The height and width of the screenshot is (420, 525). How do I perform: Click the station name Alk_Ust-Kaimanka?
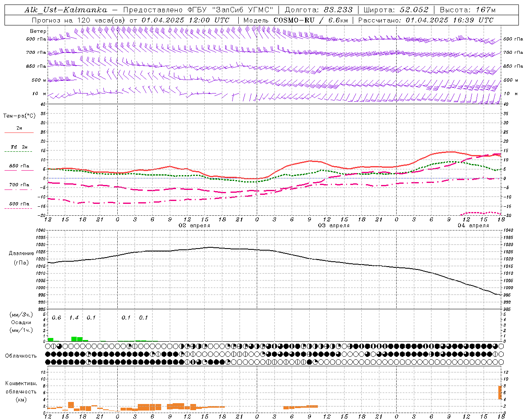66,10
